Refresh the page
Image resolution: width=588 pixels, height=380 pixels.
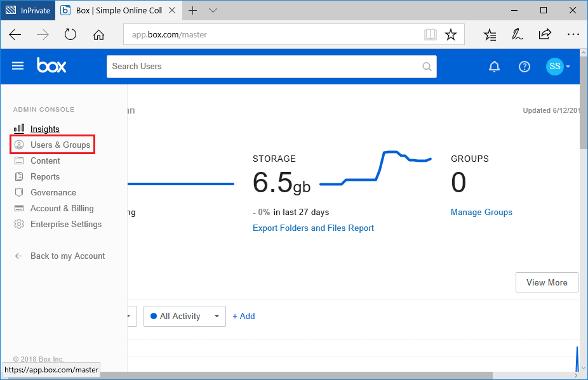(x=70, y=34)
